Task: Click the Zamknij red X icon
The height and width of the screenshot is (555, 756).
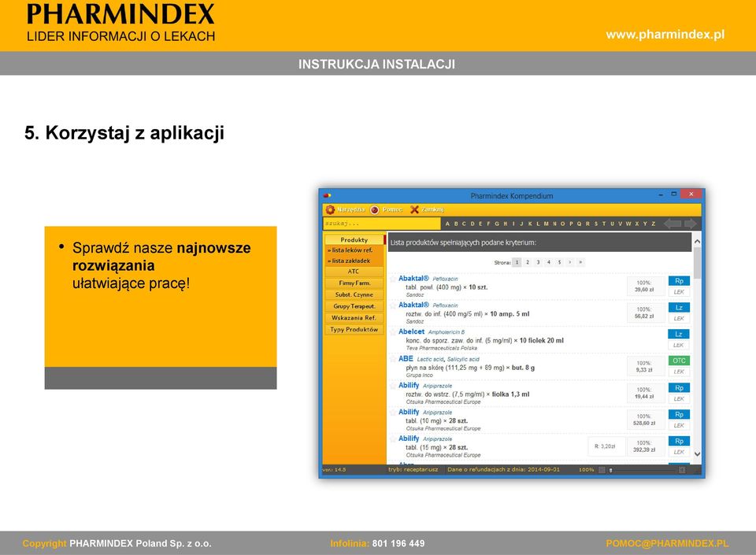Action: [414, 209]
